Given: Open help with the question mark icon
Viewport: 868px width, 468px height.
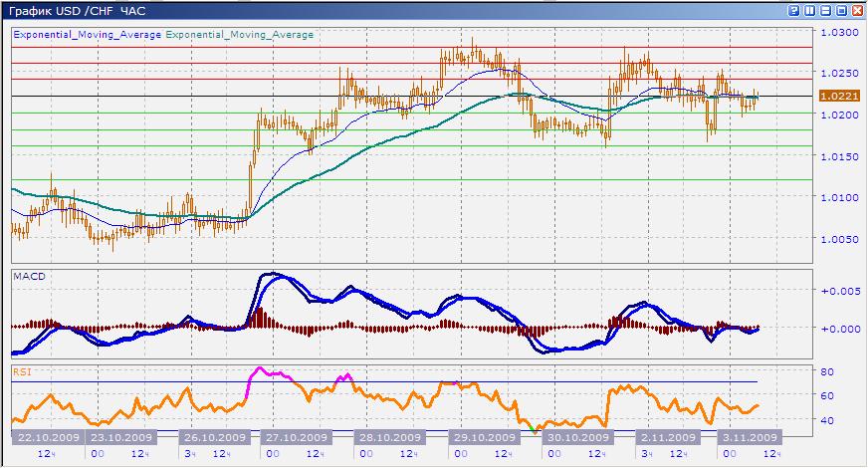Looking at the screenshot, I should tap(793, 10).
